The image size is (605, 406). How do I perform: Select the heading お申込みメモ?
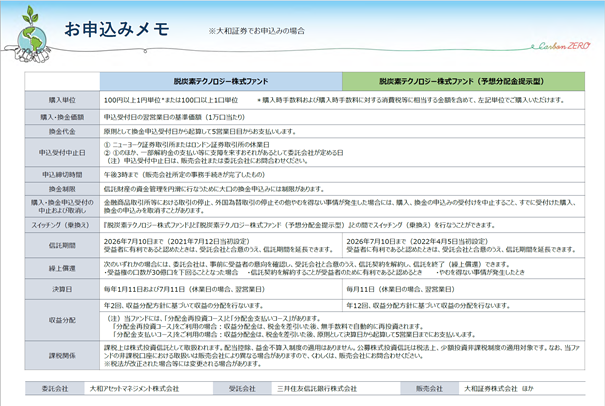click(x=117, y=29)
